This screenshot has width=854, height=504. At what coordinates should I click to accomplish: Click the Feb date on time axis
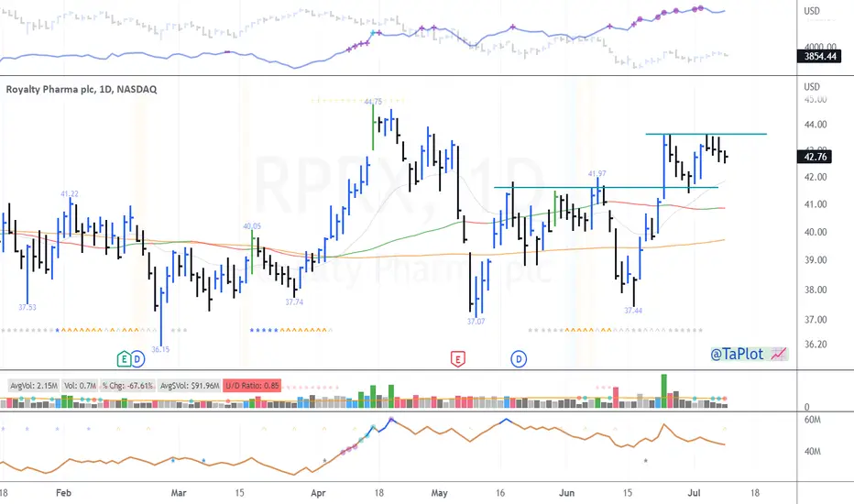point(64,493)
